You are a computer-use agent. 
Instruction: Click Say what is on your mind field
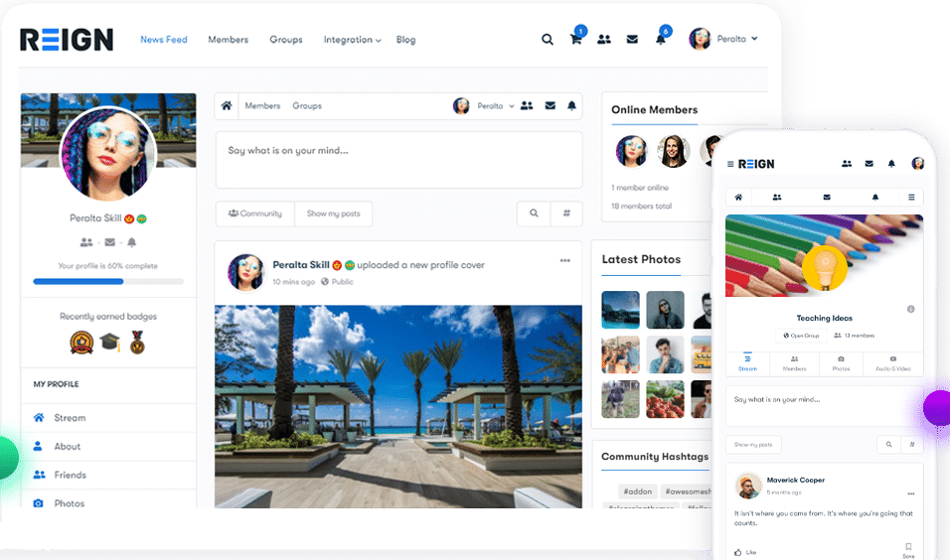[398, 160]
